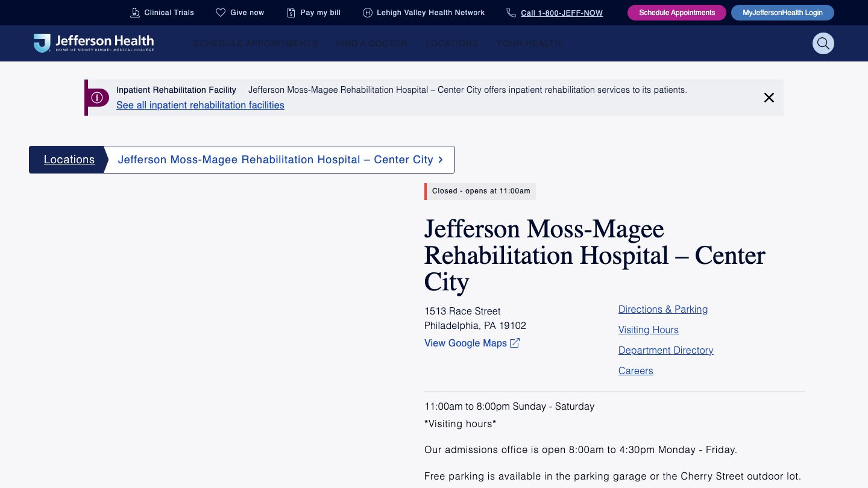Dismiss the Inpatient Rehabilitation Facility banner
The width and height of the screenshot is (868, 488).
tap(769, 97)
